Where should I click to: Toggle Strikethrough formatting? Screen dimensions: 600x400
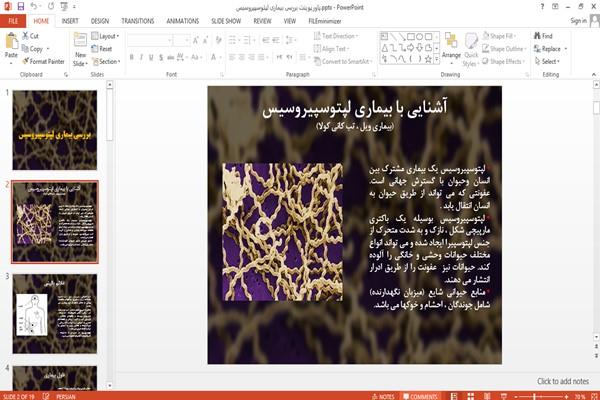coord(170,57)
